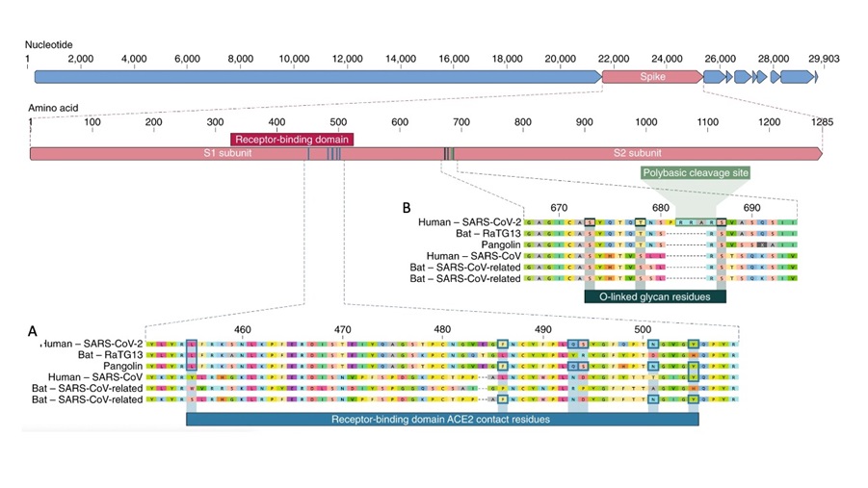The width and height of the screenshot is (868, 488).
Task: Click the O-linked glycan residues label
Action: pos(654,296)
